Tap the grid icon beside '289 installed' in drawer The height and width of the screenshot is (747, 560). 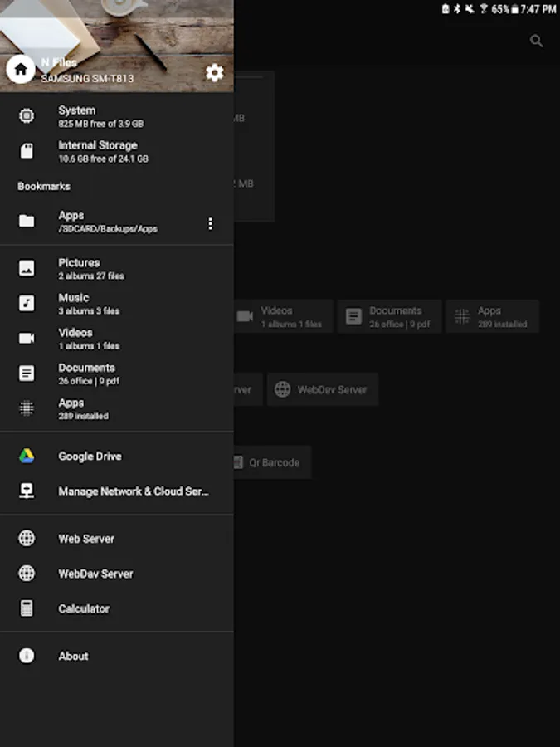pyautogui.click(x=27, y=408)
